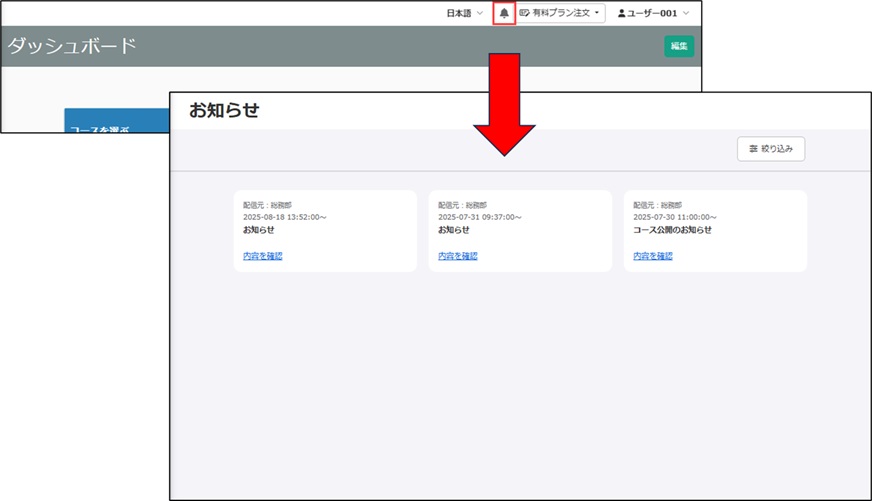This screenshot has width=872, height=501.
Task: Open 内容を確認 for the 2025-08-18 notice
Action: pyautogui.click(x=262, y=256)
